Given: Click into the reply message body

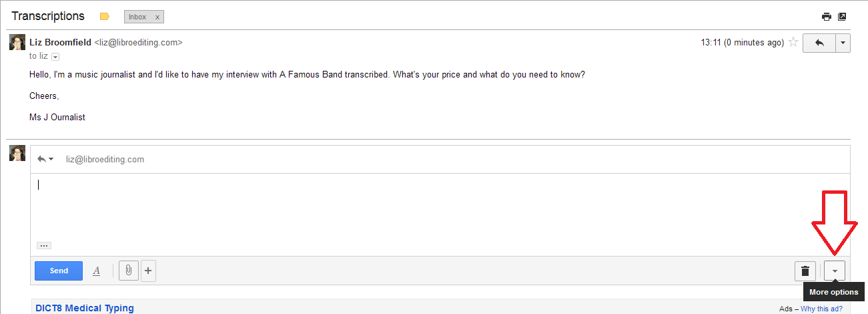Looking at the screenshot, I should [x=400, y=207].
